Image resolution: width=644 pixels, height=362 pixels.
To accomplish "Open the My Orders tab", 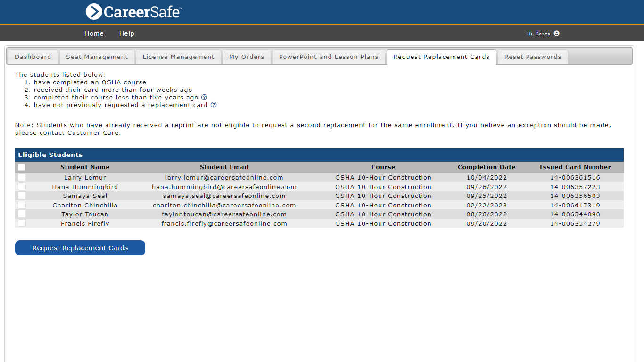I will (x=247, y=57).
